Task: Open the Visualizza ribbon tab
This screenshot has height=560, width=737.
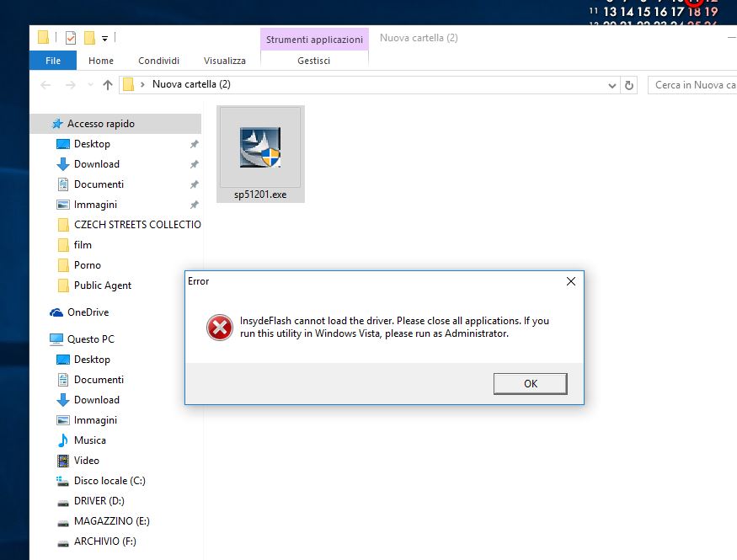Action: [x=225, y=61]
